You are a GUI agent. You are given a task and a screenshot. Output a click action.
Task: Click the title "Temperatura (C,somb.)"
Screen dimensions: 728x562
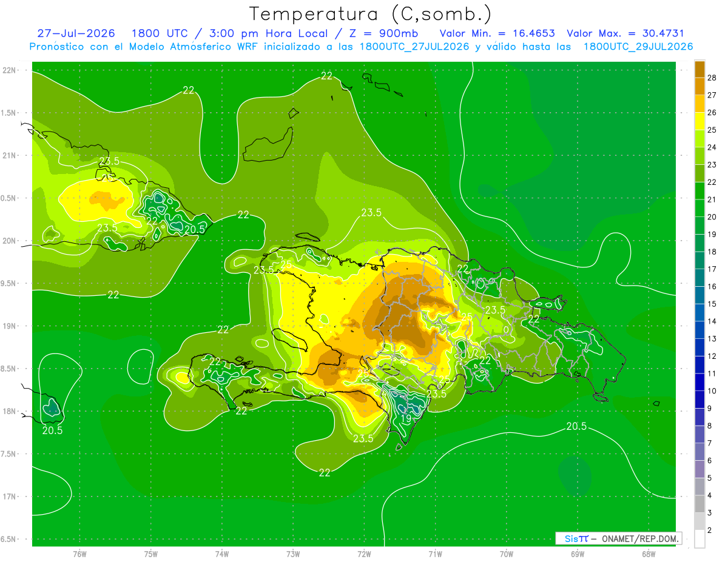point(370,14)
